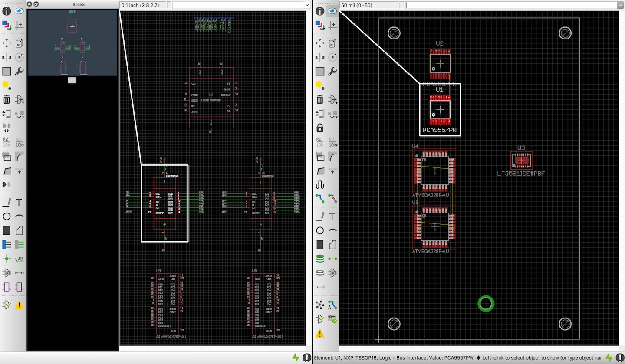Select the Show (eye) tool in the board toolbar
The width and height of the screenshot is (625, 364).
click(x=332, y=11)
